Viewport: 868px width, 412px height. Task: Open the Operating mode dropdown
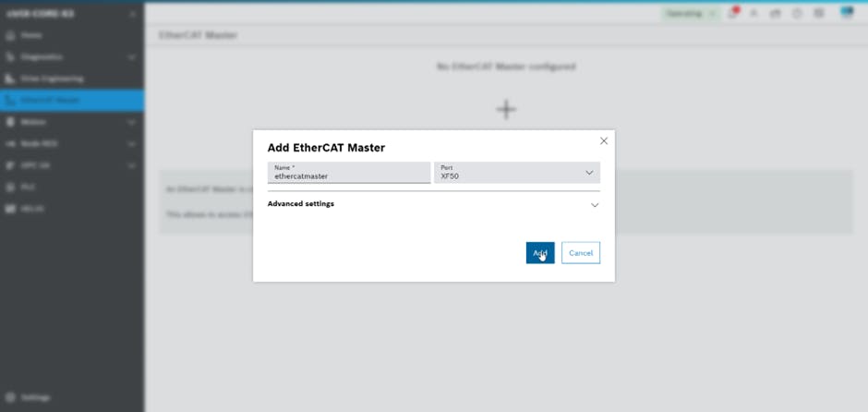pyautogui.click(x=691, y=14)
